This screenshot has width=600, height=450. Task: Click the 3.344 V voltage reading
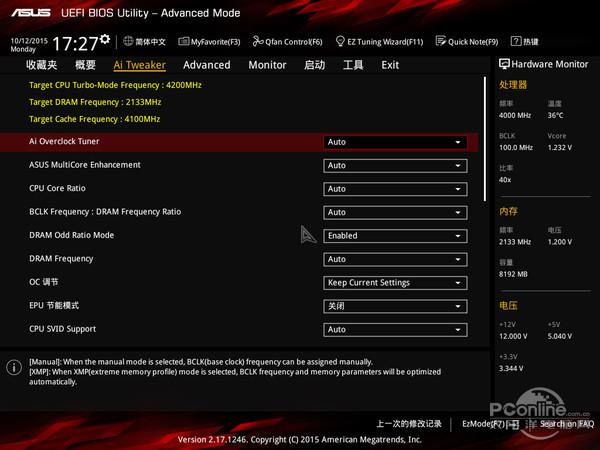tap(511, 368)
